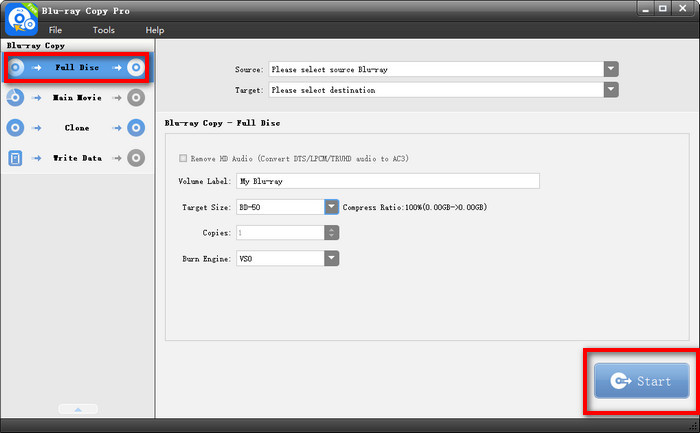The image size is (700, 433).
Task: Open the File menu
Action: [55, 31]
